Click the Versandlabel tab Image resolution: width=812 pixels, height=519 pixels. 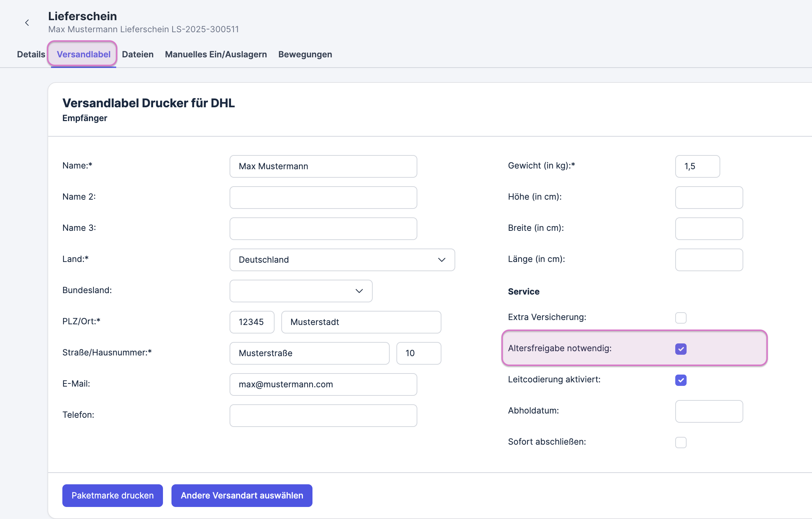[x=84, y=54]
